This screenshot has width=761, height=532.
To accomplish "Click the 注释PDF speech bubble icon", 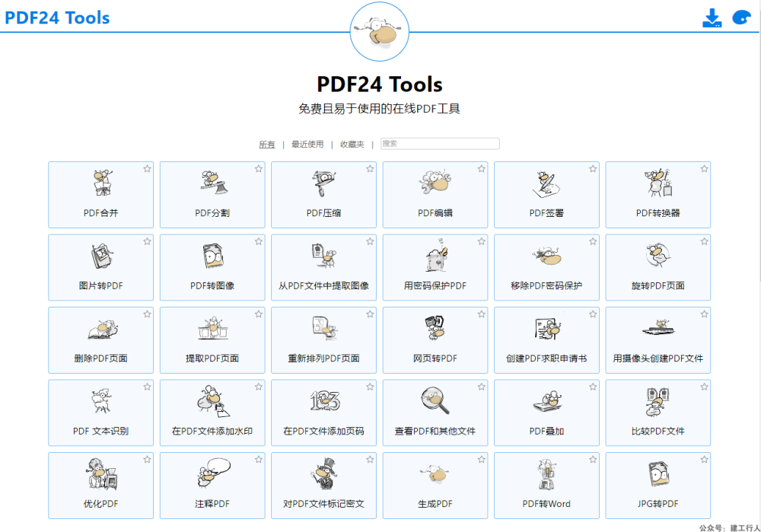I will 213,473.
